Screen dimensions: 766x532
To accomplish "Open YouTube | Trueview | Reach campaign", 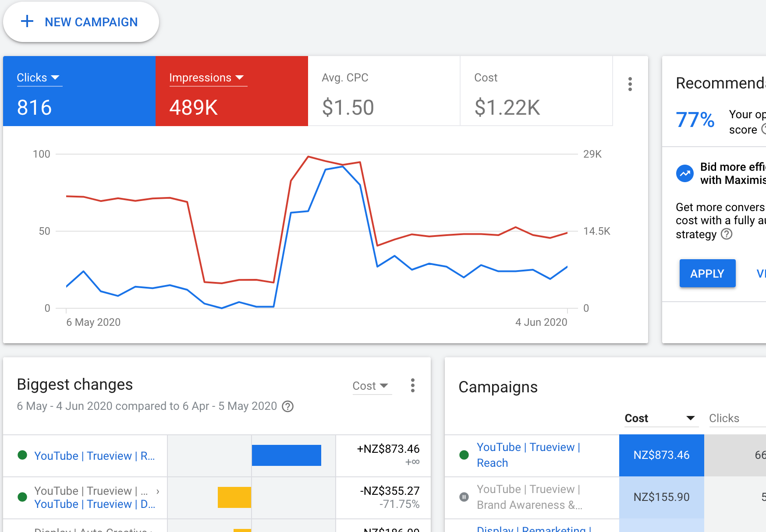I will 528,455.
